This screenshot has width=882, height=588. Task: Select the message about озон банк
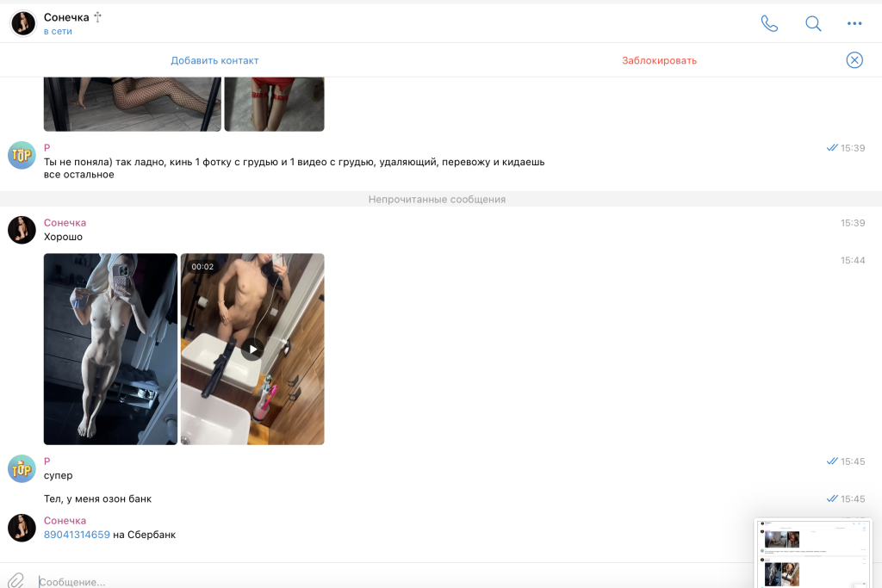(97, 499)
